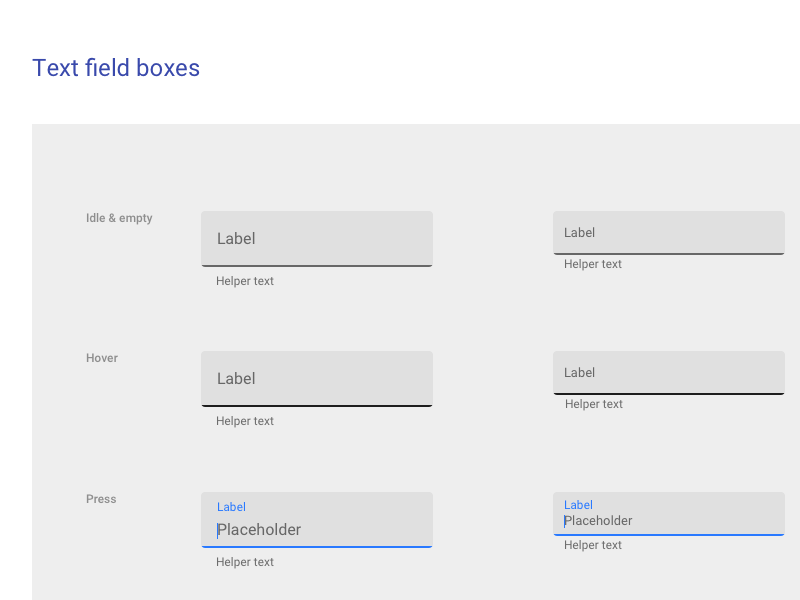Select the "Label" text inside the idle field
The height and width of the screenshot is (600, 800).
[x=236, y=239]
